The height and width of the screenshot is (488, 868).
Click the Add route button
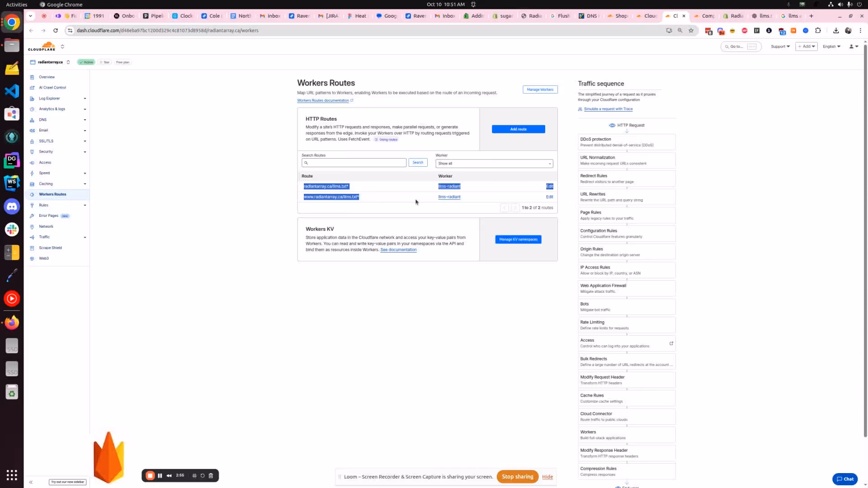pos(518,129)
